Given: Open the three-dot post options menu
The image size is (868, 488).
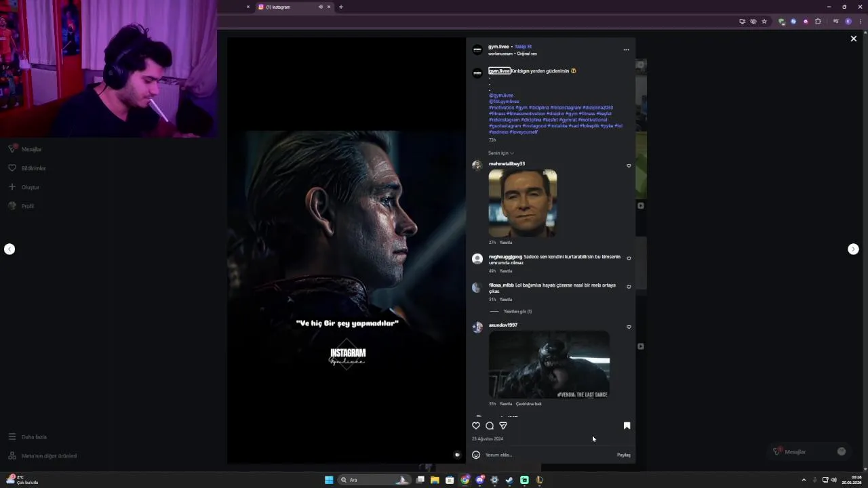Looking at the screenshot, I should (x=626, y=49).
